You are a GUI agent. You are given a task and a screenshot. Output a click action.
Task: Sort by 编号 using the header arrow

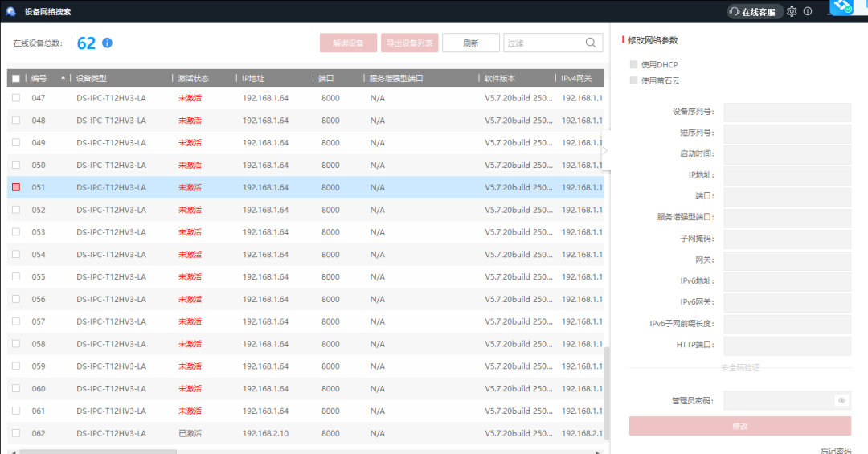point(63,78)
